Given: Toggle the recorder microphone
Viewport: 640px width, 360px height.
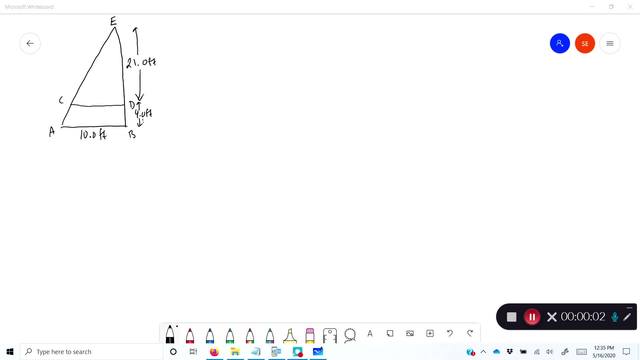Looking at the screenshot, I should click(x=614, y=317).
